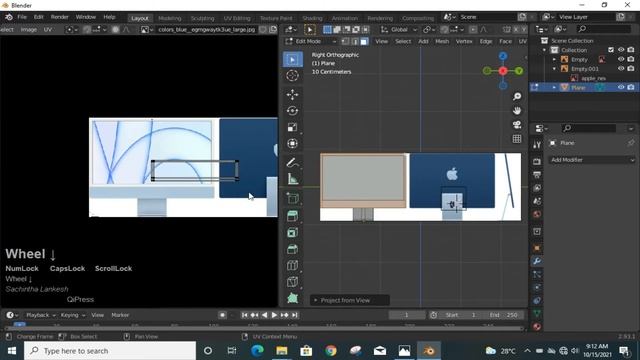The width and height of the screenshot is (640, 360).
Task: Select the Select Box tool in viewport toolbar
Action: click(x=292, y=60)
